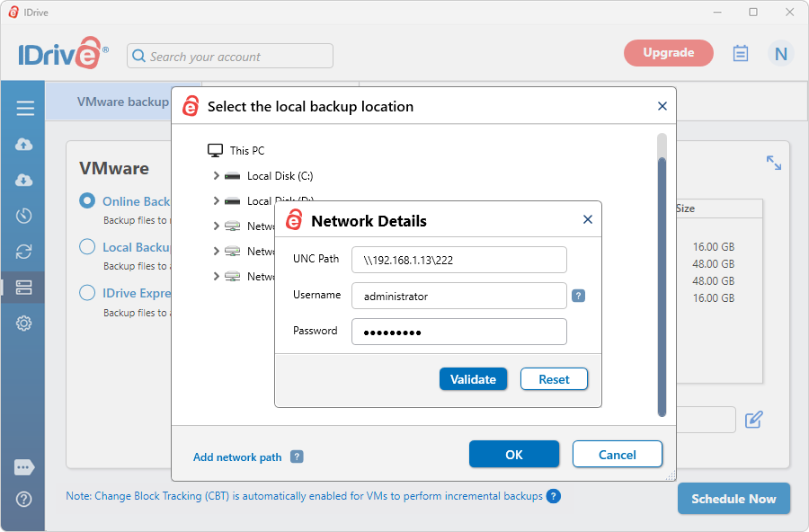Screen dimensions: 809x532
Task: Select the Online Backup radio button
Action: (87, 200)
